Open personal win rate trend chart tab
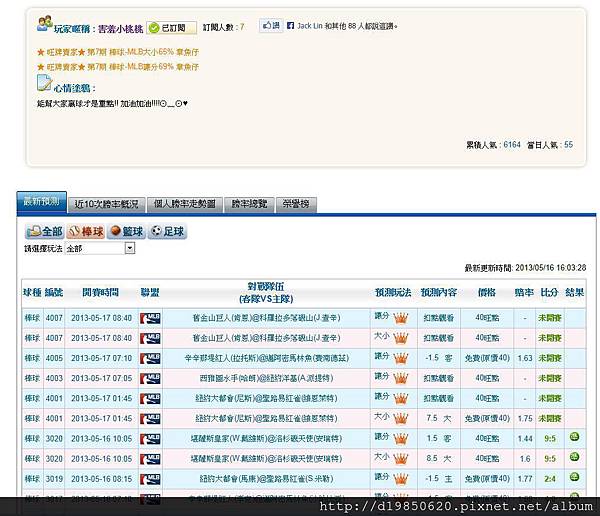 184,204
